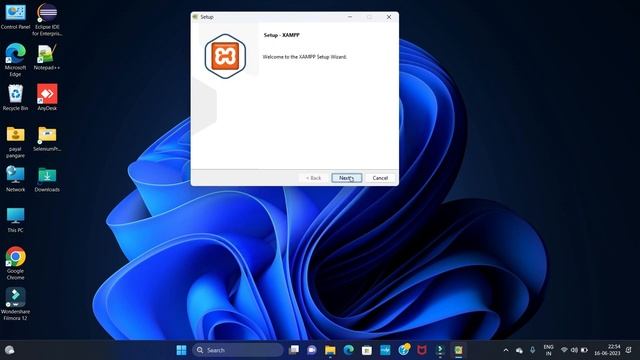
Task: Open the ENG IN language switcher
Action: point(548,350)
